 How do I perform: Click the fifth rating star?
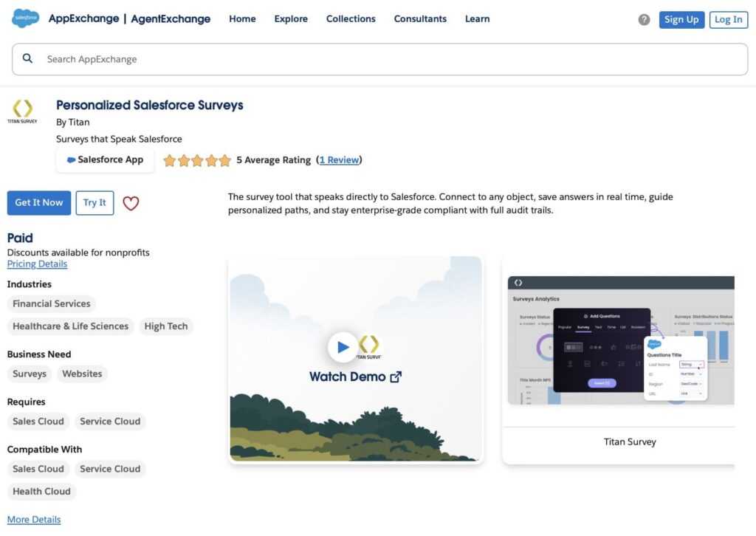[224, 159]
